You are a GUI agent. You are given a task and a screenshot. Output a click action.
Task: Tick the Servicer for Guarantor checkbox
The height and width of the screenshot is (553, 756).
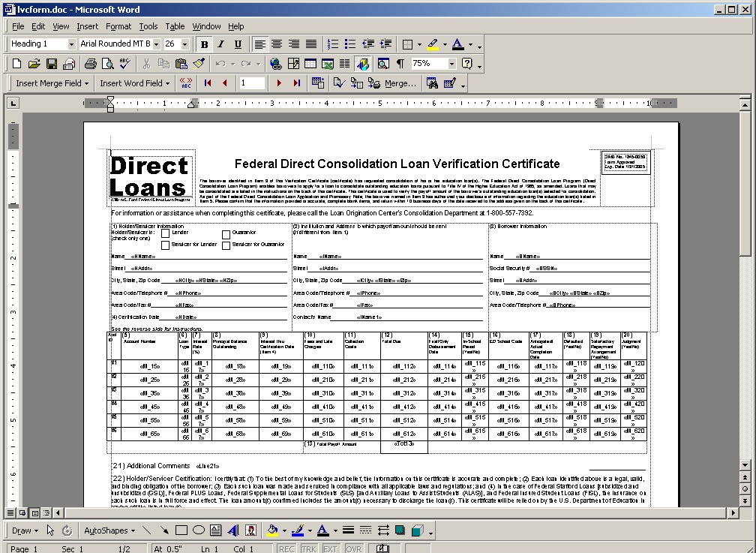[x=226, y=245]
